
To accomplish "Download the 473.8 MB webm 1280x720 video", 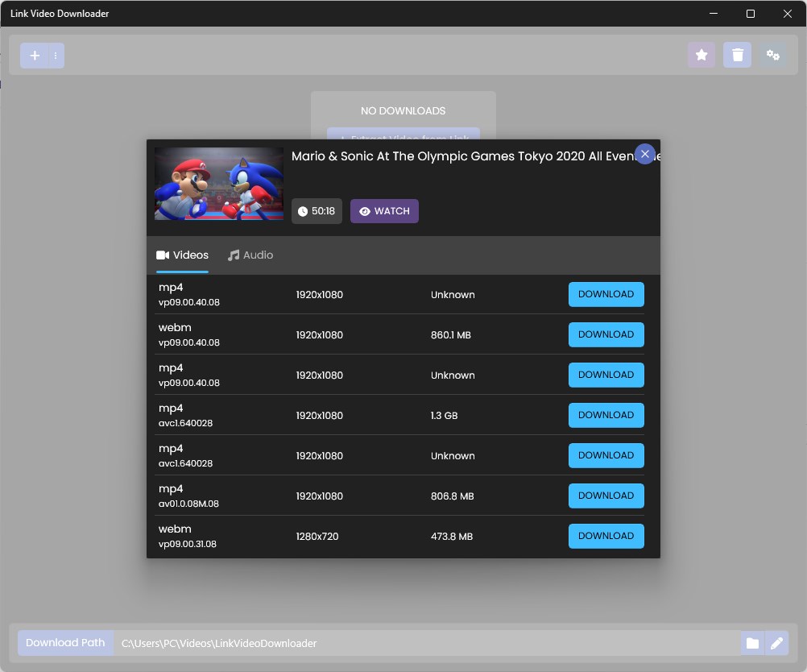I will (606, 536).
